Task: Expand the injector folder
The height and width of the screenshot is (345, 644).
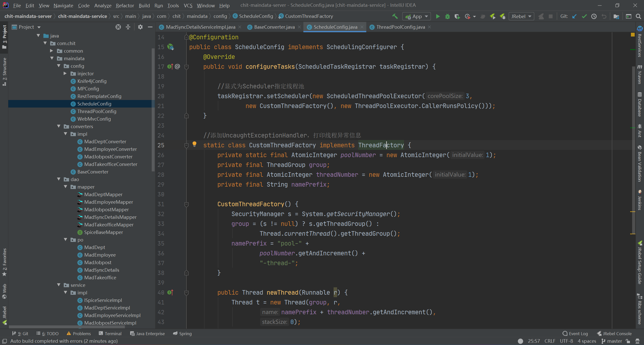Action: (x=65, y=73)
